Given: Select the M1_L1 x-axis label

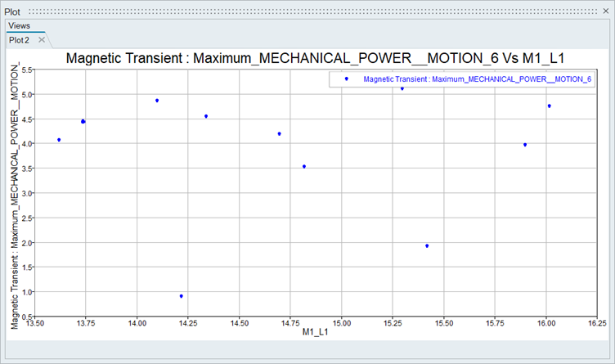Looking at the screenshot, I should [315, 331].
